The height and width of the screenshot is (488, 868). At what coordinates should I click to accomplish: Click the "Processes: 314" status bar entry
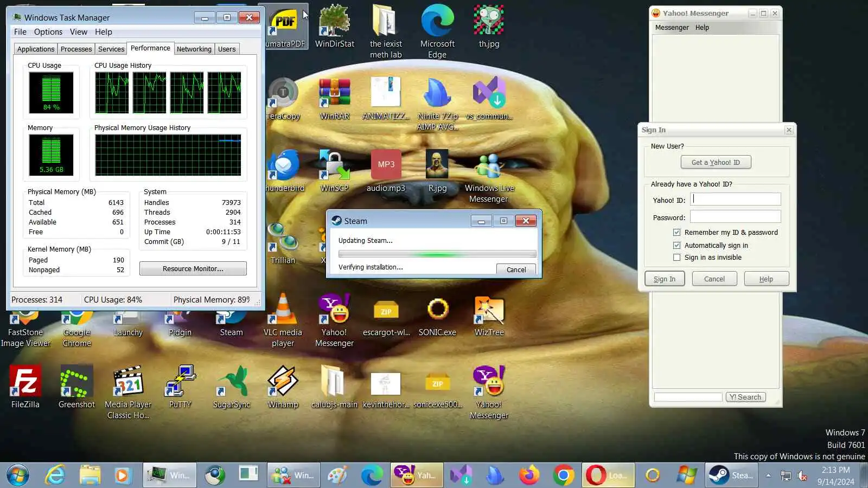pos(37,300)
